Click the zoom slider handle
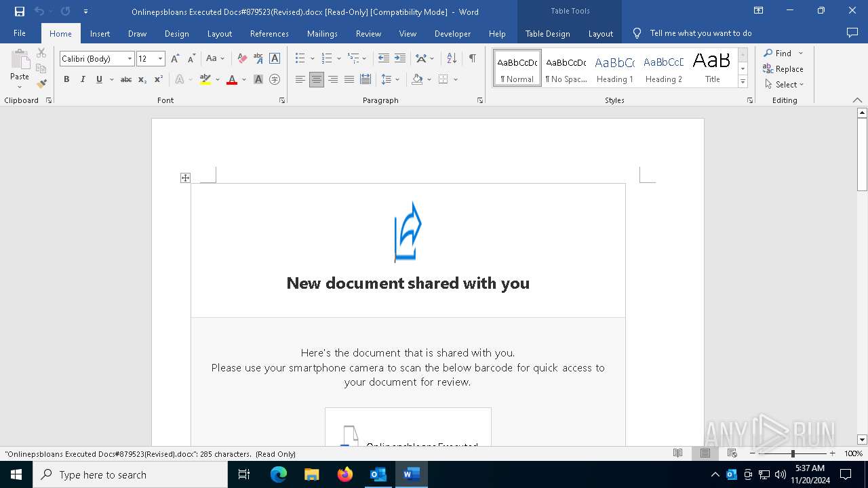Viewport: 868px width, 488px height. [x=793, y=453]
